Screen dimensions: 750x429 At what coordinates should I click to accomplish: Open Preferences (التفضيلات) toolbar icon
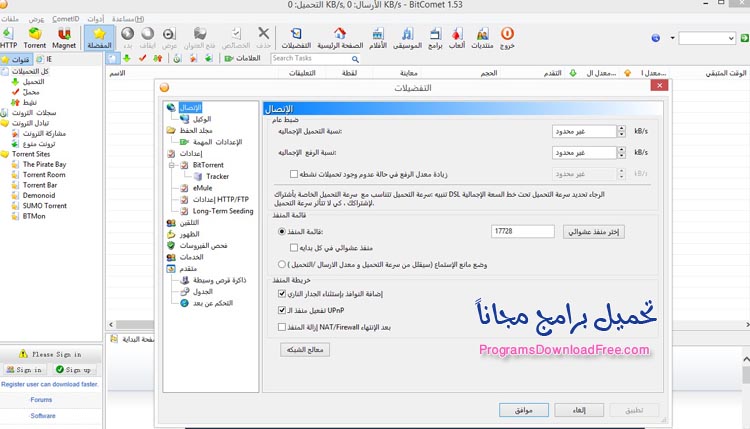296,38
